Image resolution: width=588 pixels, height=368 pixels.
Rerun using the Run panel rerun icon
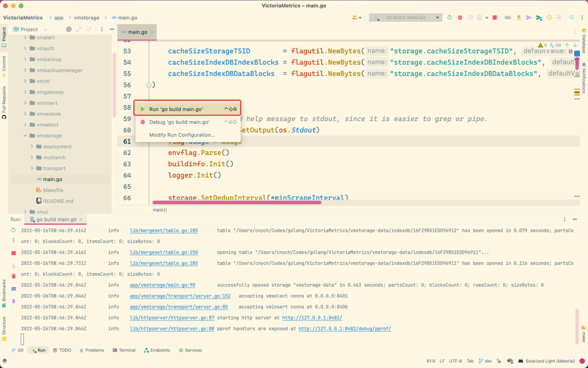[x=14, y=231]
